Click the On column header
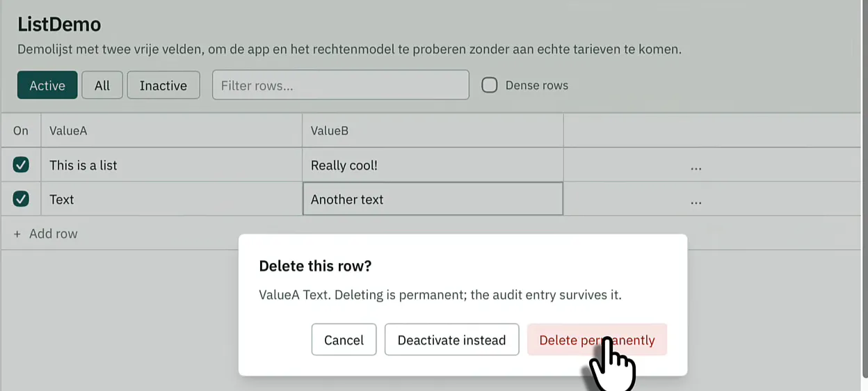 click(21, 130)
